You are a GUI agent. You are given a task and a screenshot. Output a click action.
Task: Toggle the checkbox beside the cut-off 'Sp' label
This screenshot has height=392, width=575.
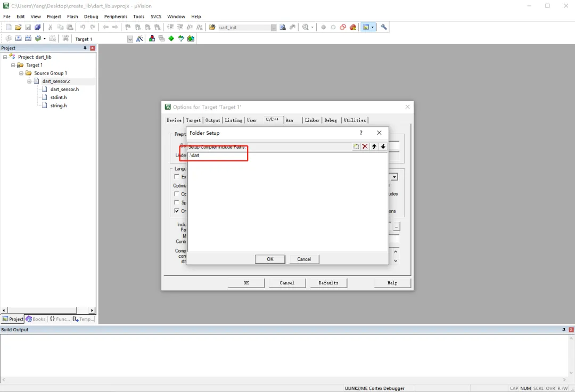coord(177,202)
